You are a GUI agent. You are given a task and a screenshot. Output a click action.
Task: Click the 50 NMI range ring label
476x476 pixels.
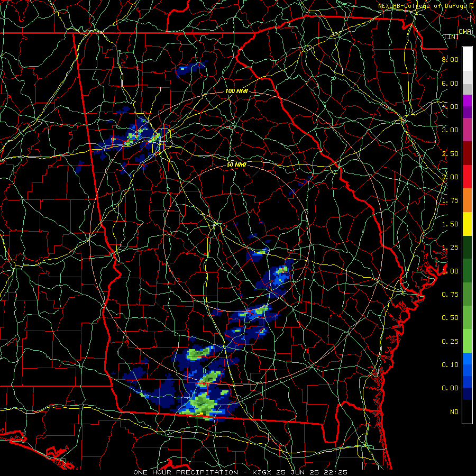point(236,164)
